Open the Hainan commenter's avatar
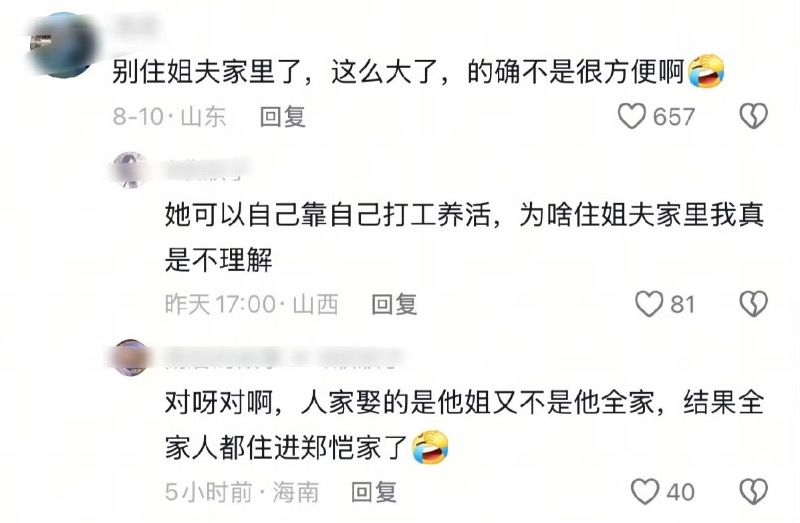This screenshot has width=800, height=523. point(130,358)
